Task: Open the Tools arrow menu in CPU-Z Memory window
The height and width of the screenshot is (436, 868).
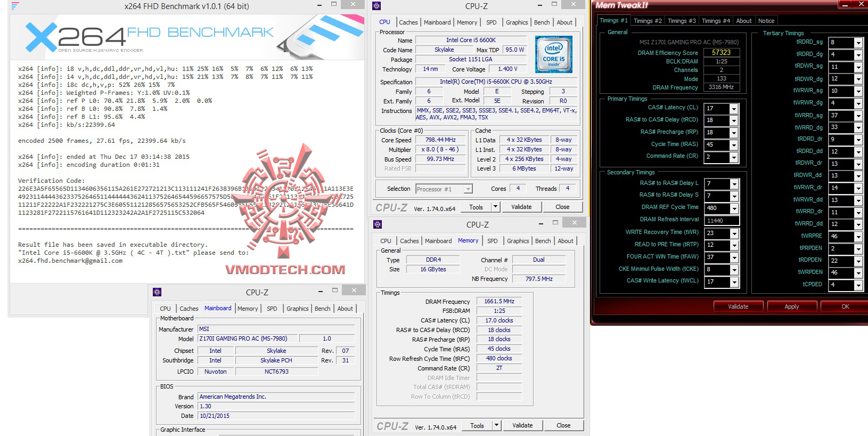Action: tap(496, 425)
